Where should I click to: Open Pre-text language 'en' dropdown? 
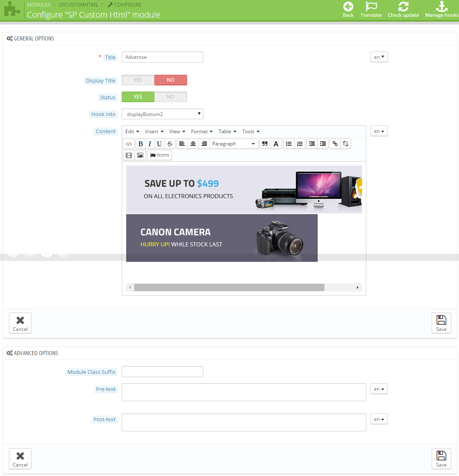point(379,389)
